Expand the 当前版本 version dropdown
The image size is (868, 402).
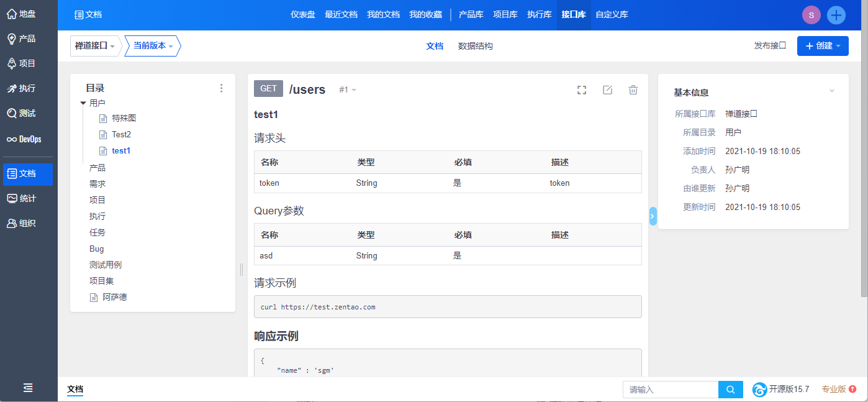coord(153,46)
